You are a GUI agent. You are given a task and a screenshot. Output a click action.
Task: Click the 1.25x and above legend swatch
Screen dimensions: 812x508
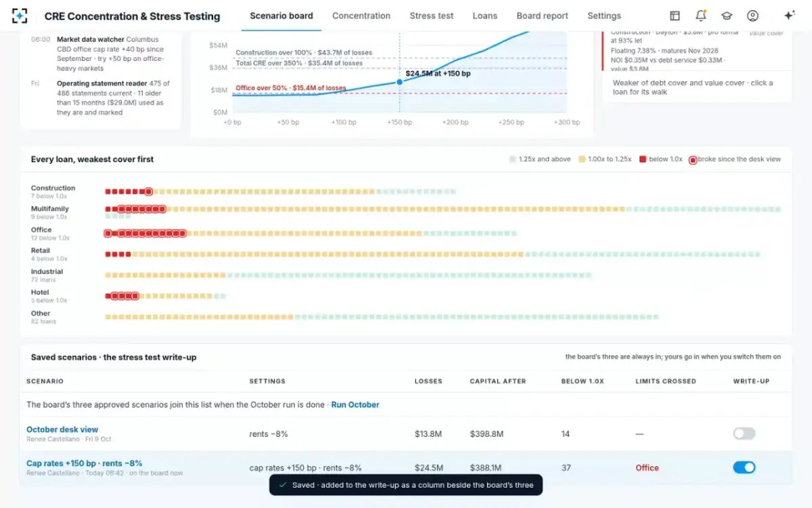coord(512,159)
